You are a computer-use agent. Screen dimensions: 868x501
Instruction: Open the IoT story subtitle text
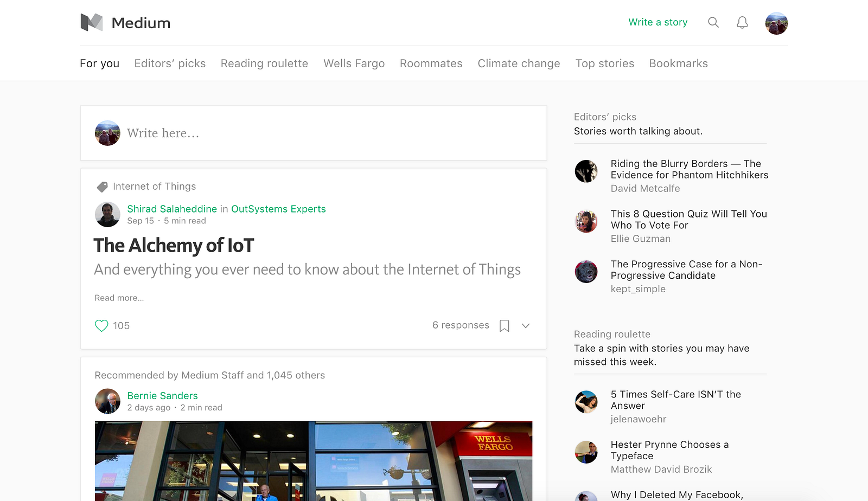click(x=307, y=269)
